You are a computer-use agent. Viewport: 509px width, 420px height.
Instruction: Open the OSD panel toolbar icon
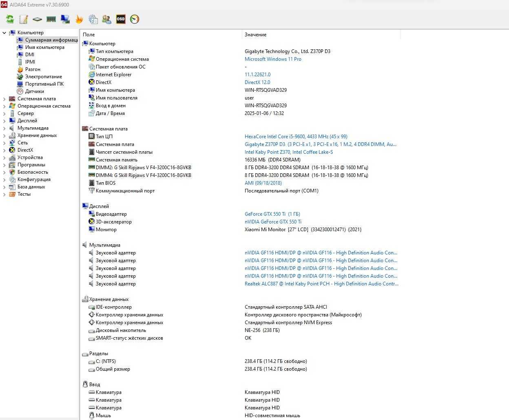[x=121, y=19]
